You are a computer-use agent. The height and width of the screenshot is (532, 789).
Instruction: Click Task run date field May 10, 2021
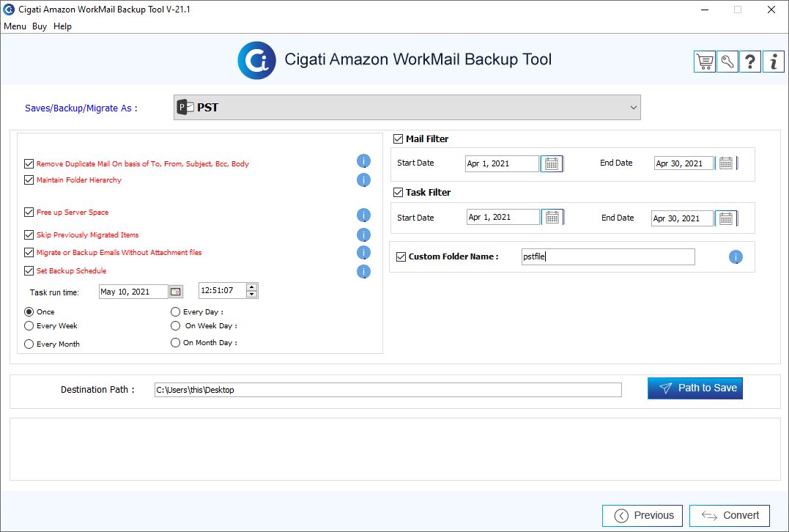134,292
